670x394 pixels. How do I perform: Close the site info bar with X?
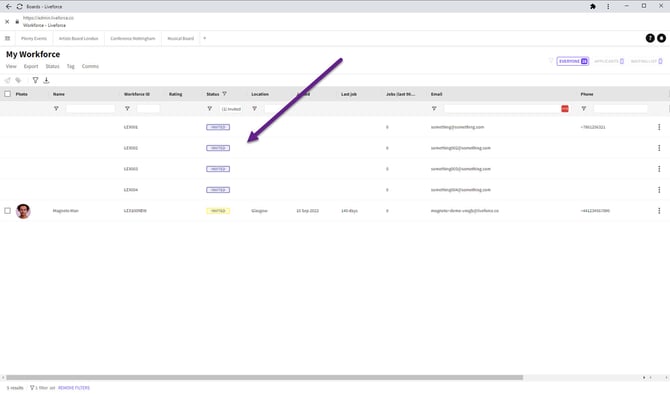tap(7, 21)
